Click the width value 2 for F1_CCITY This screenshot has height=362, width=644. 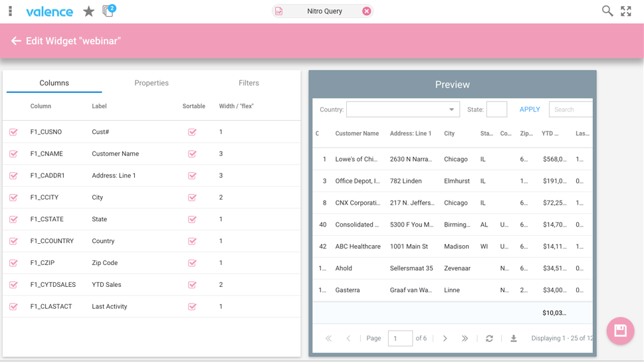[x=221, y=197]
